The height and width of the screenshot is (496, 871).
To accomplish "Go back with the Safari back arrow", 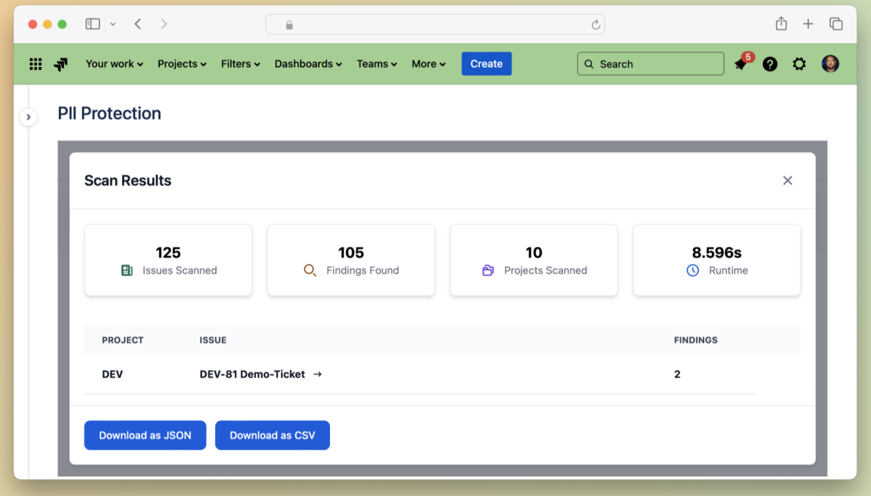I will click(x=138, y=24).
